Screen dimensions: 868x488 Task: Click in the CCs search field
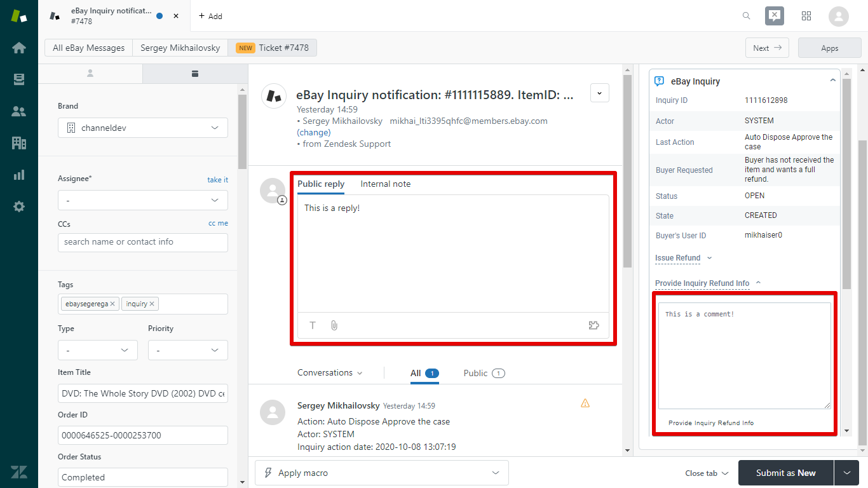[x=143, y=242]
